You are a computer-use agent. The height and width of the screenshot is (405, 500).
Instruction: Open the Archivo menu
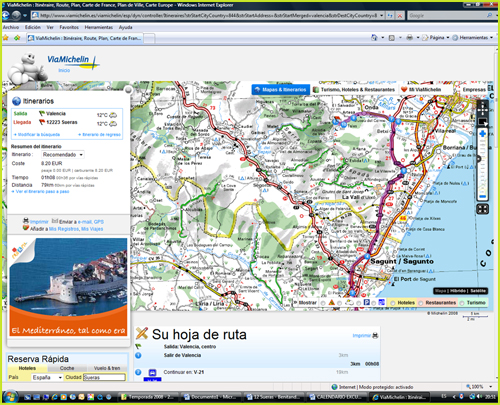coord(11,27)
